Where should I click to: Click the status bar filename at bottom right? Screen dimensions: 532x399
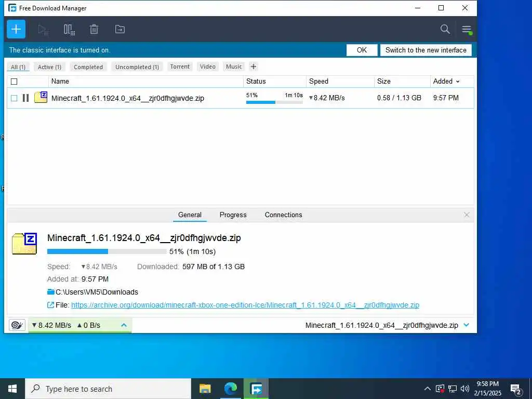click(381, 325)
